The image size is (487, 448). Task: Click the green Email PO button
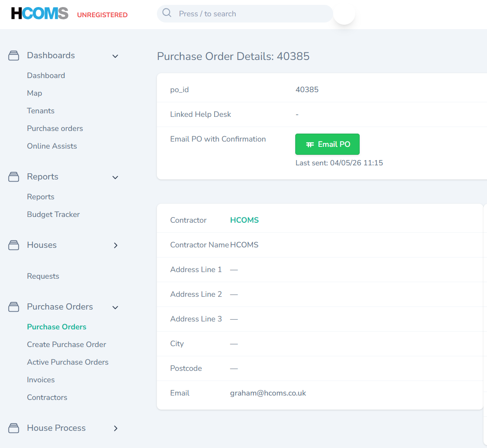(327, 144)
